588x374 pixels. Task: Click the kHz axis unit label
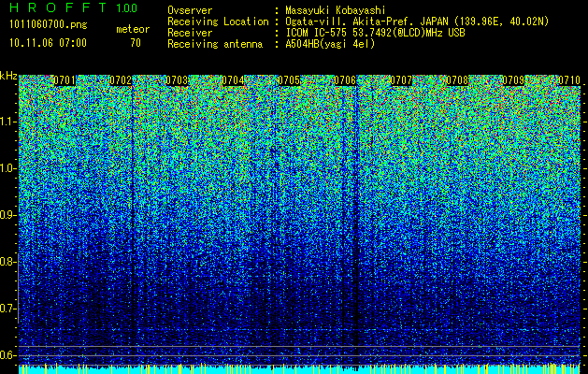click(x=8, y=76)
